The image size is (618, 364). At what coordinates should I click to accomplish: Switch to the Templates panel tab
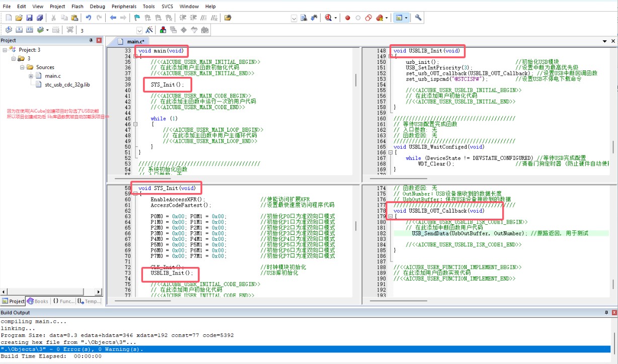coord(89,301)
